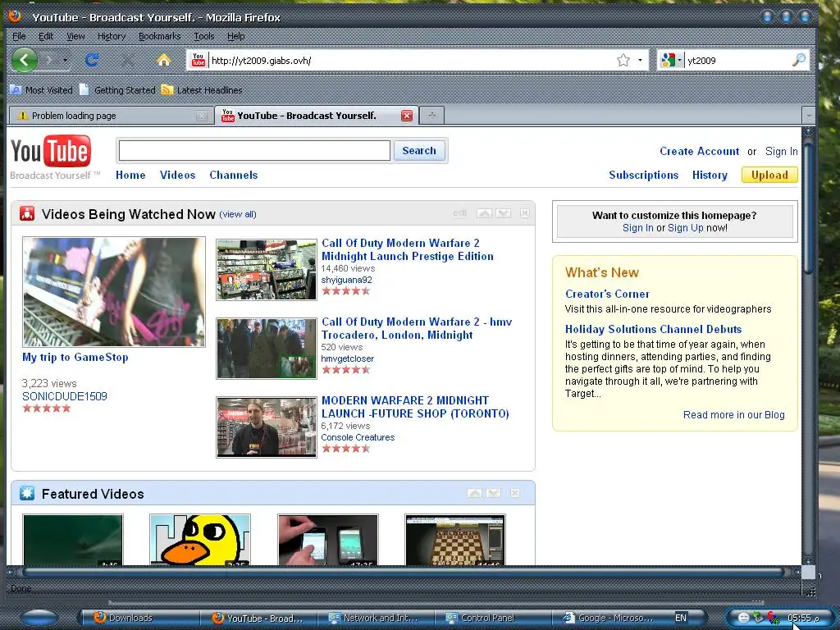Open Latest Headlines feed bookmark
Screen dimensions: 840x630
click(202, 90)
